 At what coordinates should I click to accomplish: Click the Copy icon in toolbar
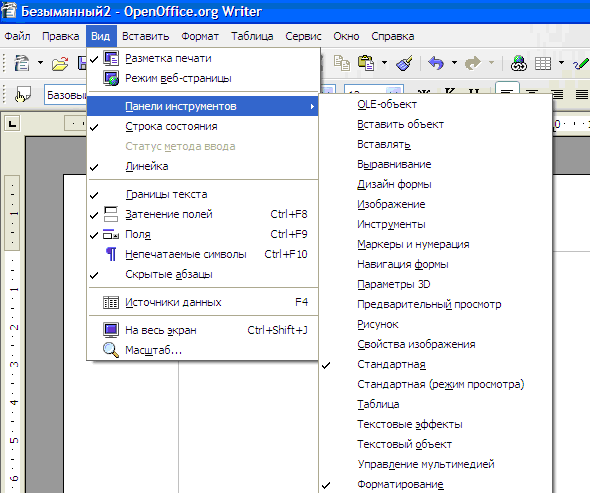coord(342,63)
